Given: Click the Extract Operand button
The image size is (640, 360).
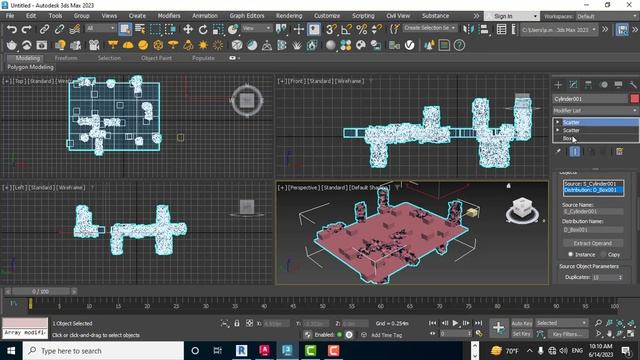Looking at the screenshot, I should 593,243.
